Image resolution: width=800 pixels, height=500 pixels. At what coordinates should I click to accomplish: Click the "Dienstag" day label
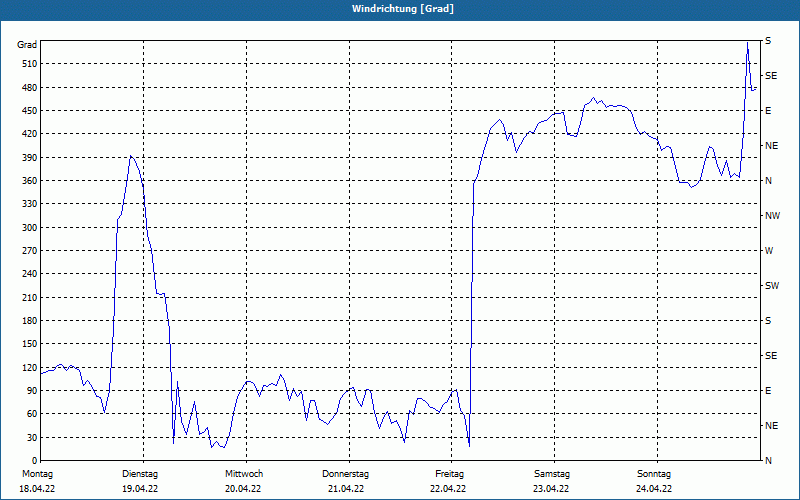(140, 474)
